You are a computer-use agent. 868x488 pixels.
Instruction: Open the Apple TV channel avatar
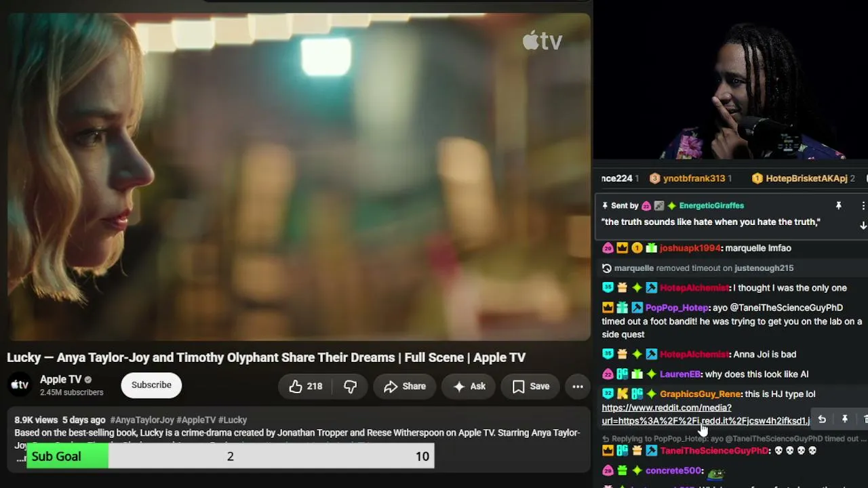(20, 385)
